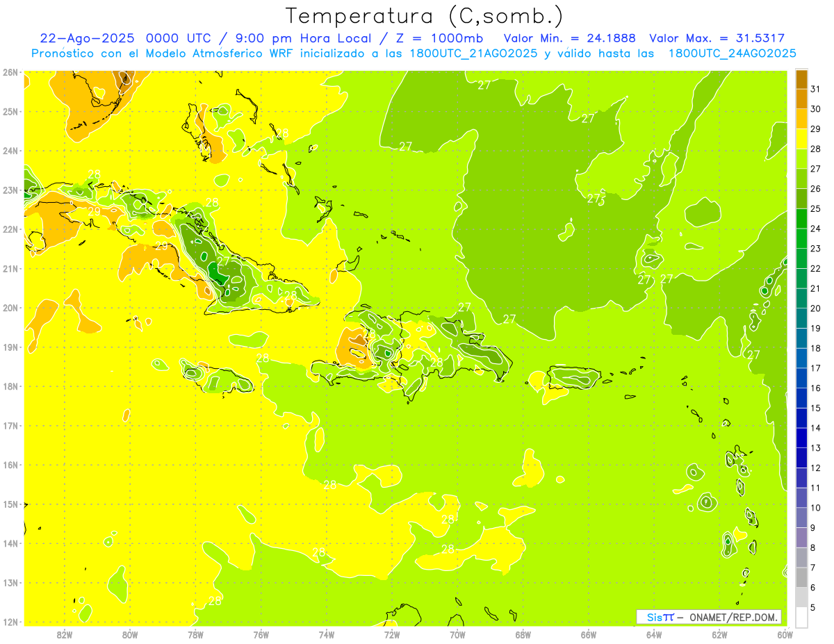Click the colorbar tick label 5
834x644 pixels.
(x=814, y=607)
